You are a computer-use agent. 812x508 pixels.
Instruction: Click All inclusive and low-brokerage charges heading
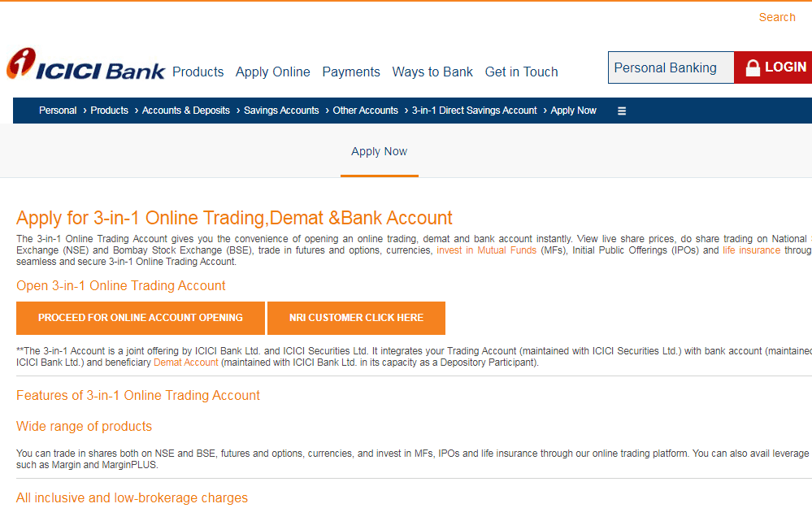pos(132,497)
